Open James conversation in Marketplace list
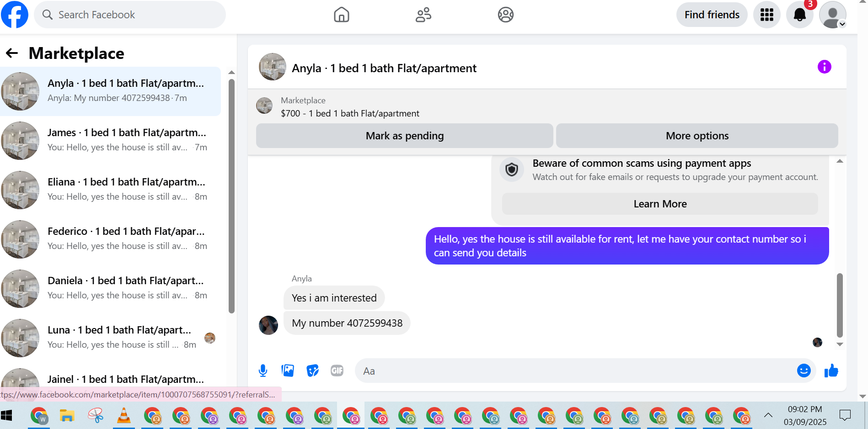The width and height of the screenshot is (868, 429). 111,140
